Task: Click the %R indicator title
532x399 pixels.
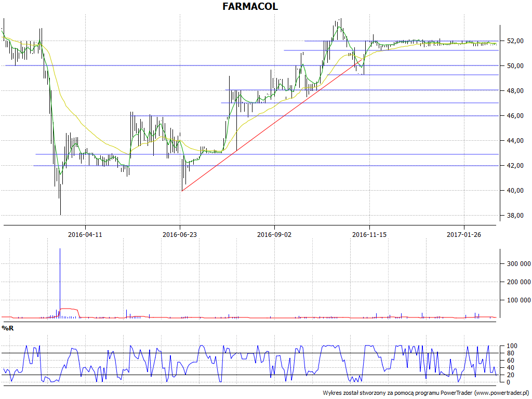Action: click(x=7, y=328)
